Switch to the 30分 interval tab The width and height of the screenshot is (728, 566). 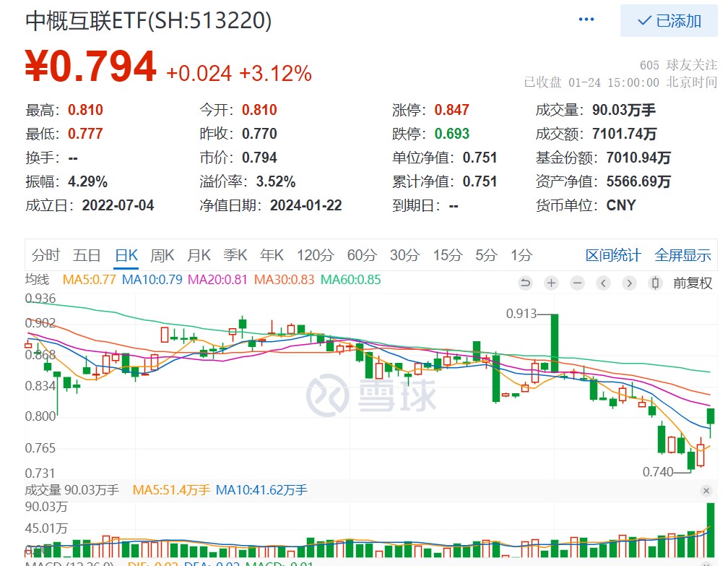coord(405,255)
